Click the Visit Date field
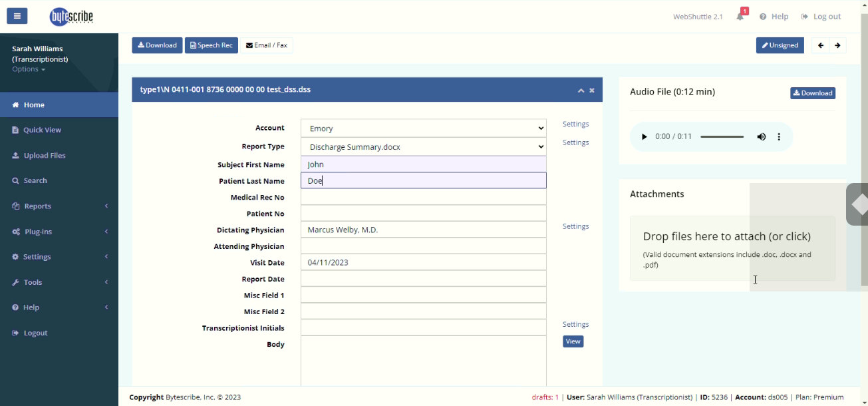 coord(424,262)
